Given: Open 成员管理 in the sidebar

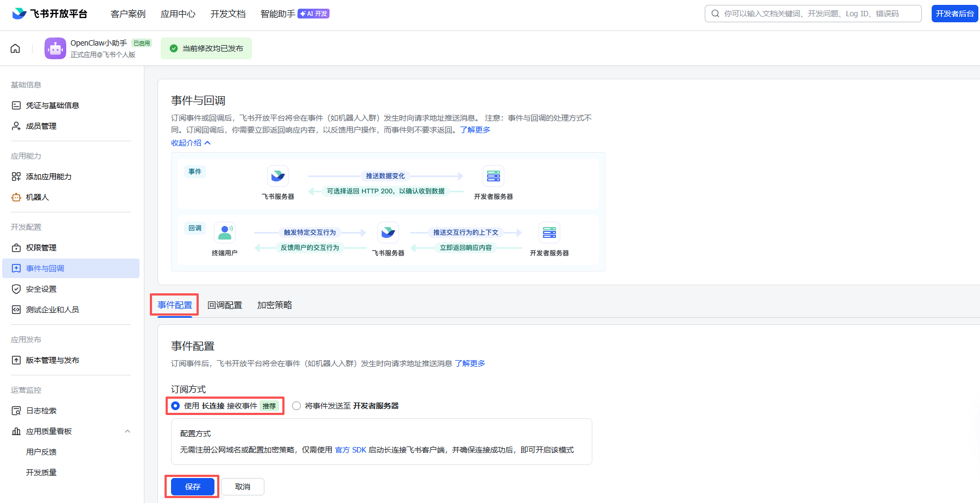Looking at the screenshot, I should click(x=41, y=126).
